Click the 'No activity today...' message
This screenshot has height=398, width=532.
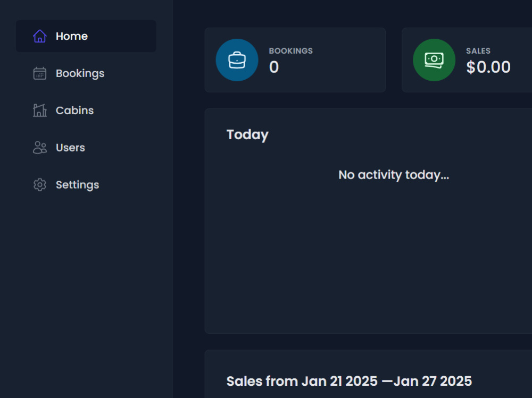coord(394,175)
